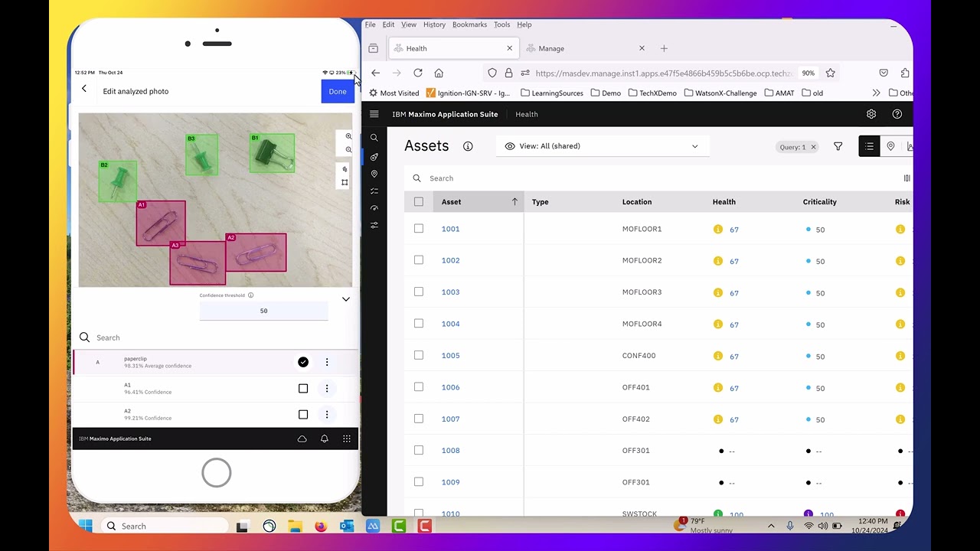Go to the browser home page

(439, 73)
